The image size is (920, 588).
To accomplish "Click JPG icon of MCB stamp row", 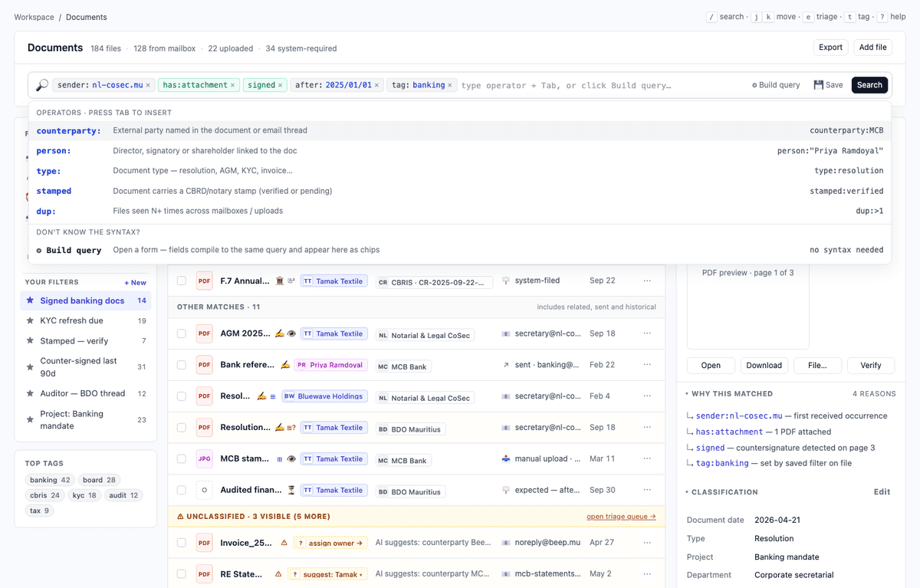I will tap(204, 459).
